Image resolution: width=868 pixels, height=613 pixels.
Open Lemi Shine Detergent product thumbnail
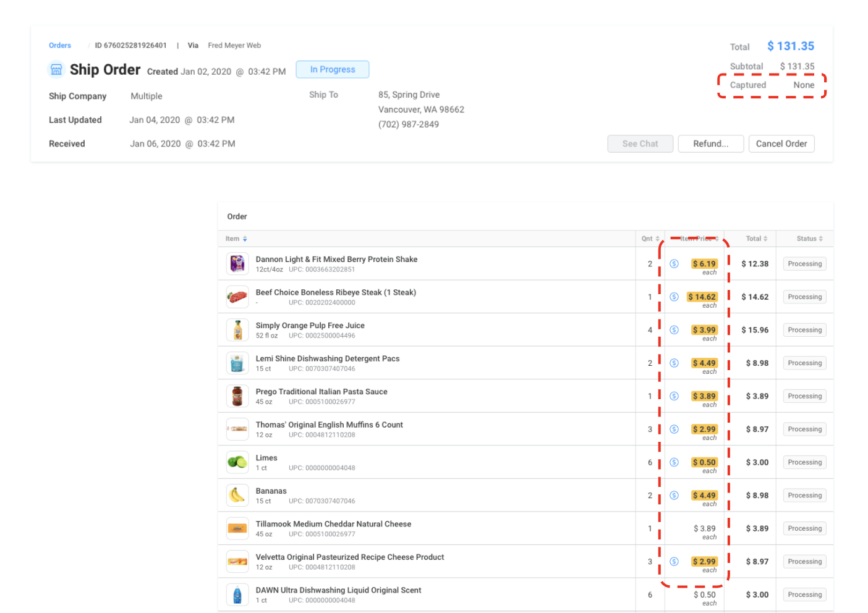[237, 363]
